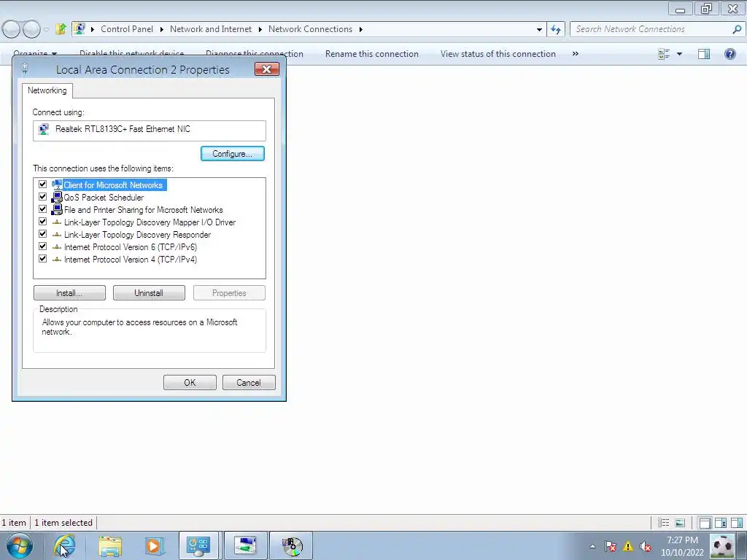The height and width of the screenshot is (560, 747).
Task: Open the Windows Start menu
Action: (x=20, y=545)
